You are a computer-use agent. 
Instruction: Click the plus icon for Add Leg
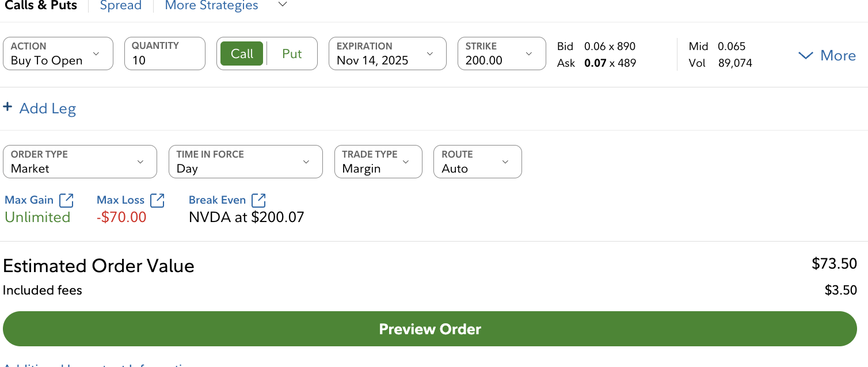pyautogui.click(x=7, y=108)
